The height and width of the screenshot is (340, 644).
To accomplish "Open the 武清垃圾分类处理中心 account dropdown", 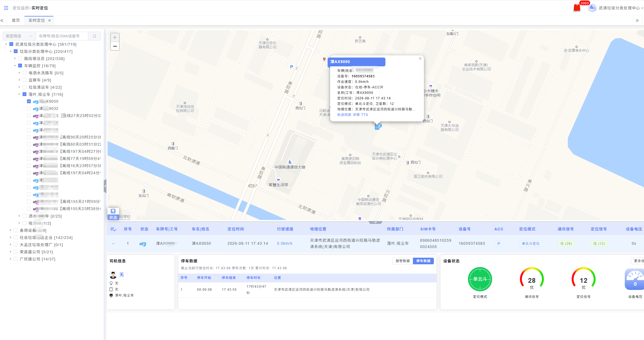I will tap(621, 8).
